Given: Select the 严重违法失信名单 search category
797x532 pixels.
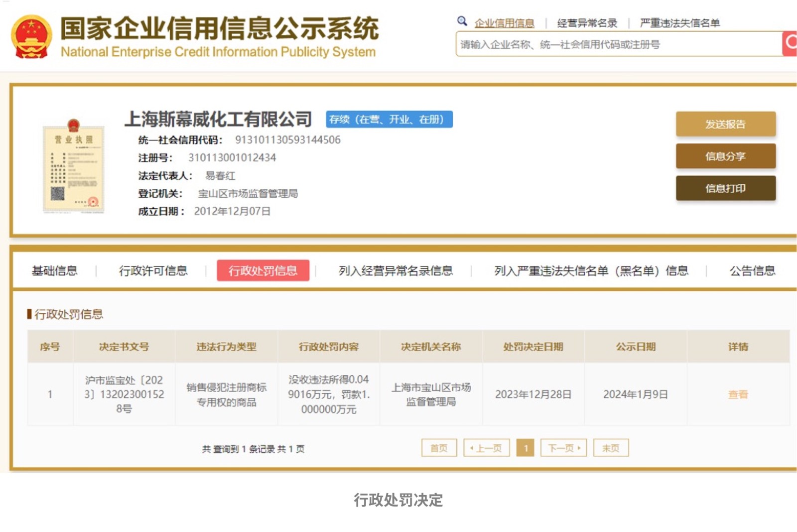Looking at the screenshot, I should point(680,23).
